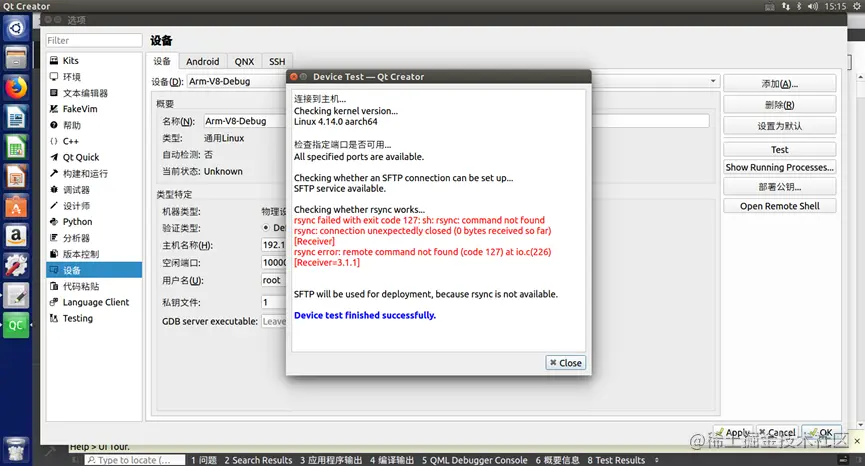Select the 设备 category in sidebar

click(94, 270)
